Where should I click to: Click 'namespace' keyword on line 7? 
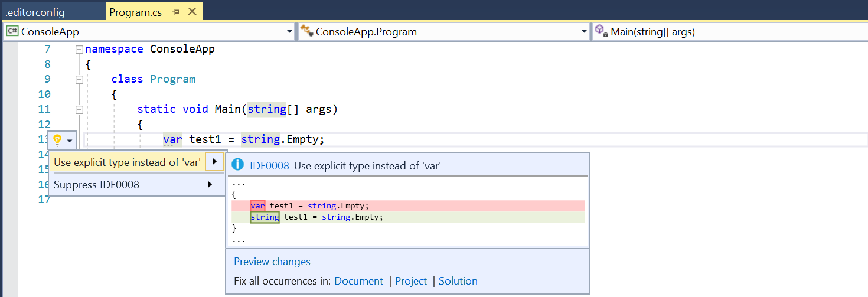(114, 49)
